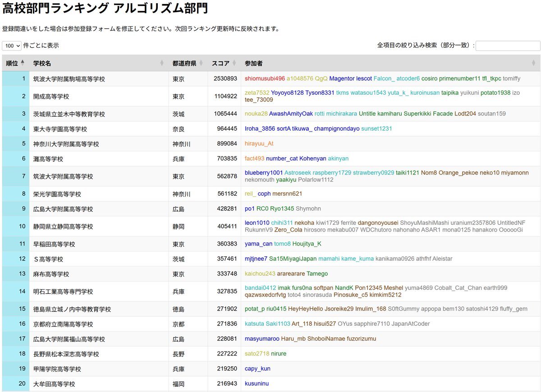Viewport: 541px width, 392px height.
Task: Open masyumaroo's profile link
Action: tap(262, 338)
